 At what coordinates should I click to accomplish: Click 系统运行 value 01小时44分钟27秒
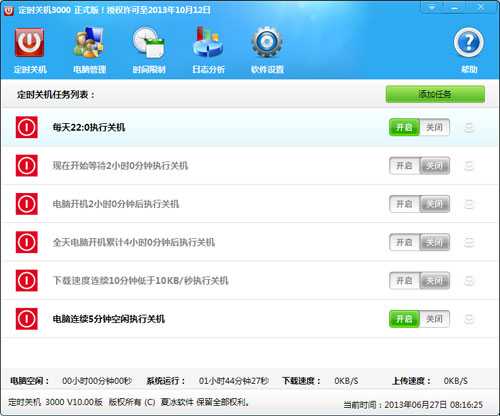(234, 381)
